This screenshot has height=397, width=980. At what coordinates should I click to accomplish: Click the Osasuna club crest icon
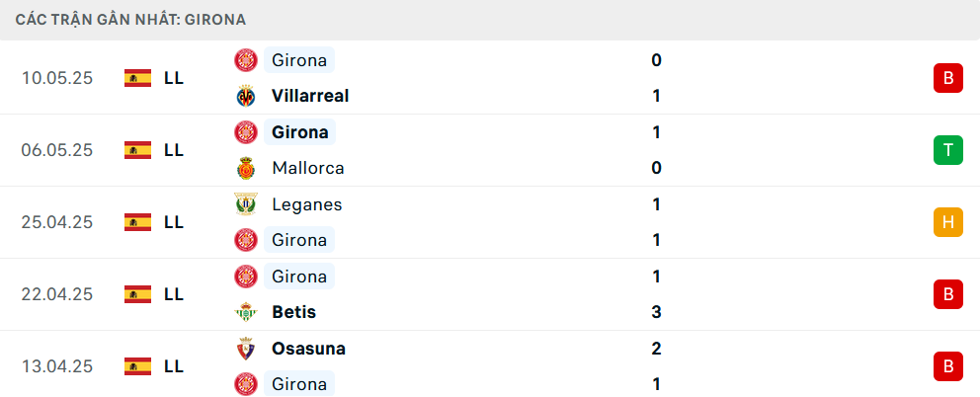click(x=246, y=349)
